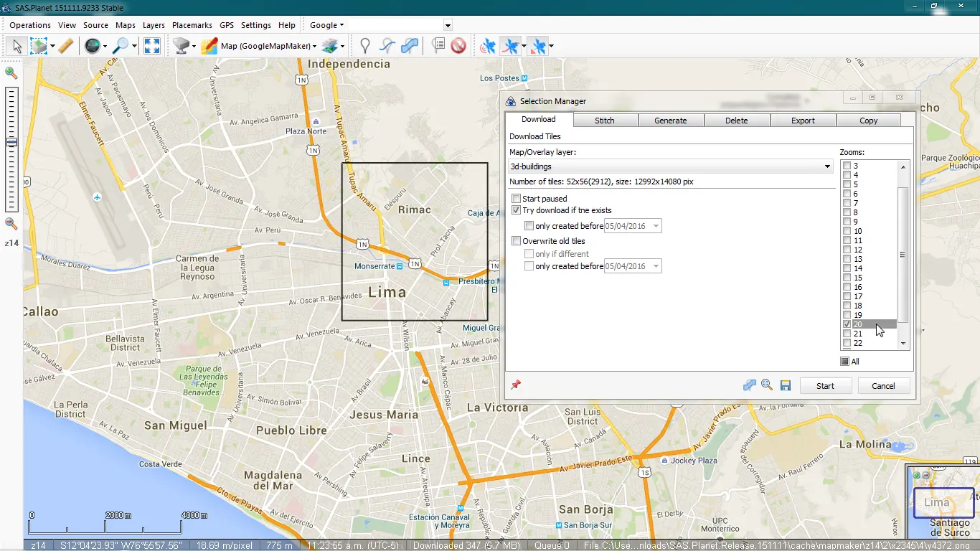Open the overlay layers dropdown arrow

[342, 47]
